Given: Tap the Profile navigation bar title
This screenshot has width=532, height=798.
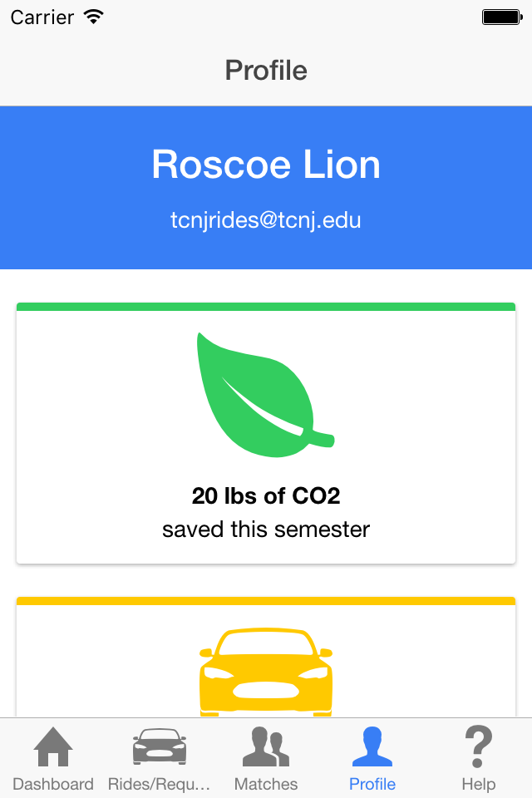Looking at the screenshot, I should point(266,70).
